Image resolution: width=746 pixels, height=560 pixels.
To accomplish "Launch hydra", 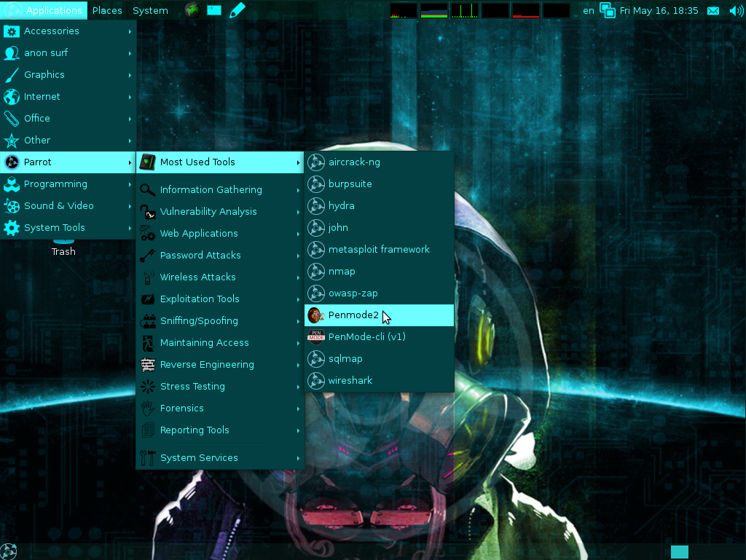I will (379, 206).
